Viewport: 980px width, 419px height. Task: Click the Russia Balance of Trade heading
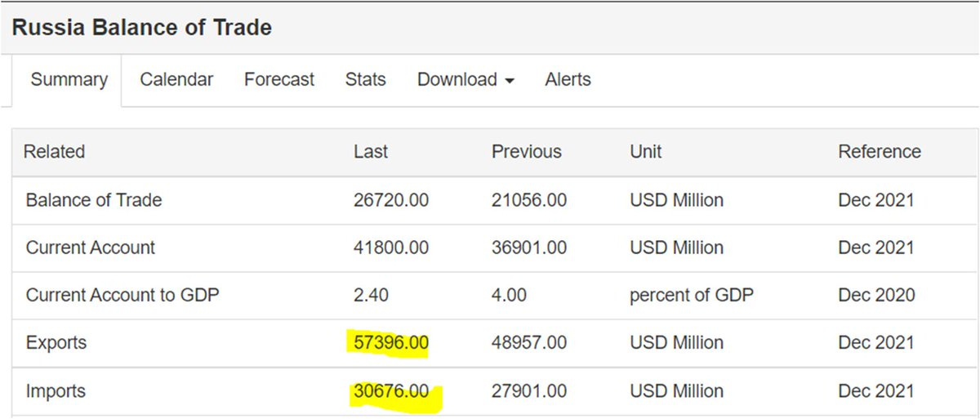tap(142, 28)
